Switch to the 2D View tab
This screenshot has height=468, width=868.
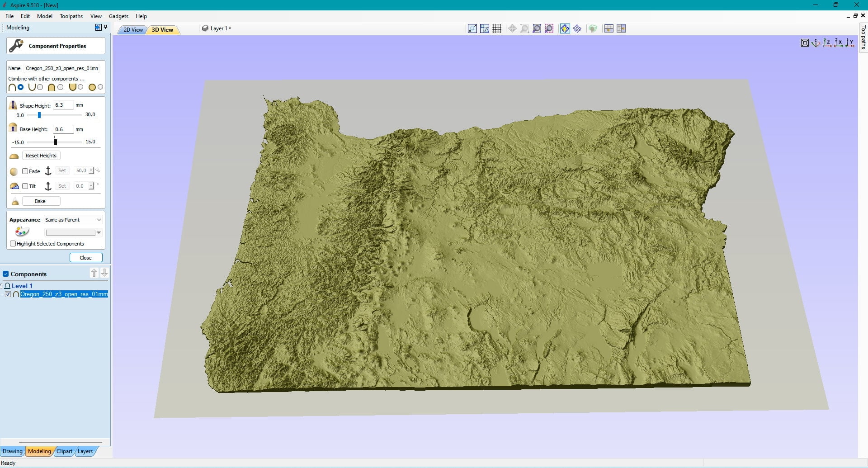click(x=133, y=30)
